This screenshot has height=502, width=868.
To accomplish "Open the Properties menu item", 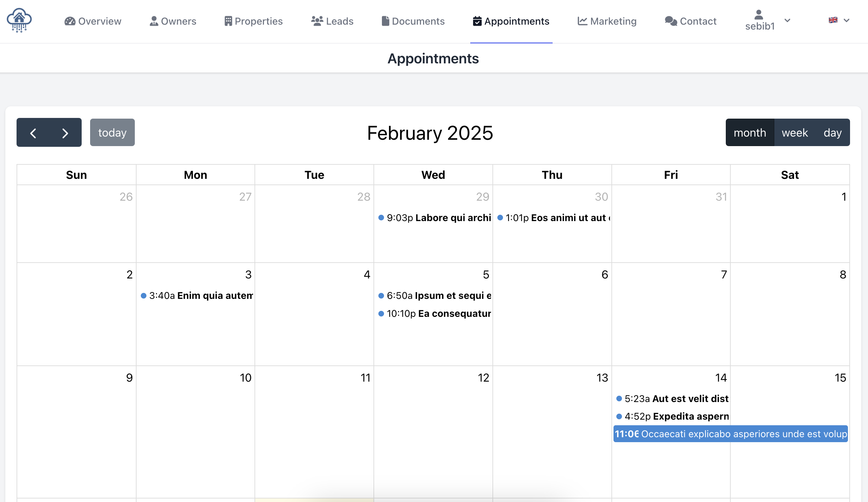I will point(253,21).
